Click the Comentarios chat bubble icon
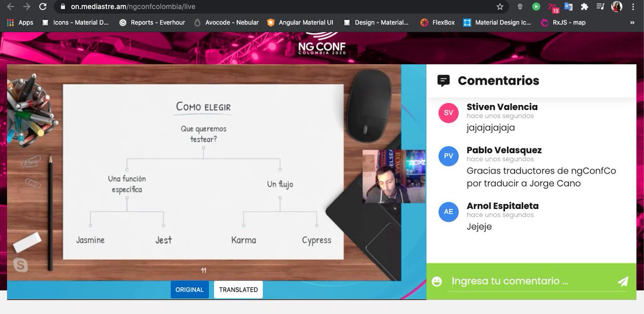 click(x=443, y=81)
